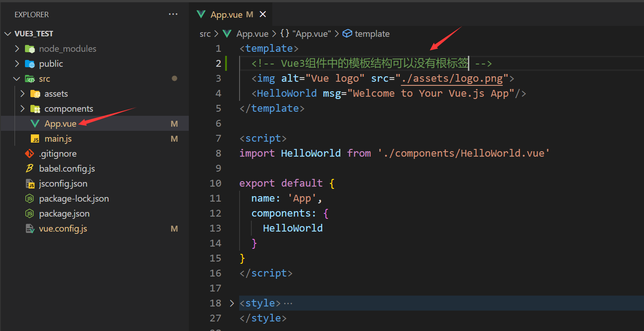The image size is (644, 331).
Task: Click line number 10 in the gutter
Action: pyautogui.click(x=215, y=183)
